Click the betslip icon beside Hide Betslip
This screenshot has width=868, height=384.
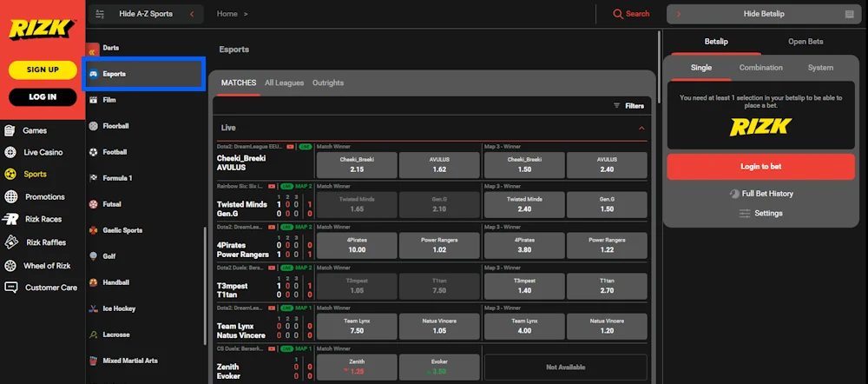pos(849,15)
